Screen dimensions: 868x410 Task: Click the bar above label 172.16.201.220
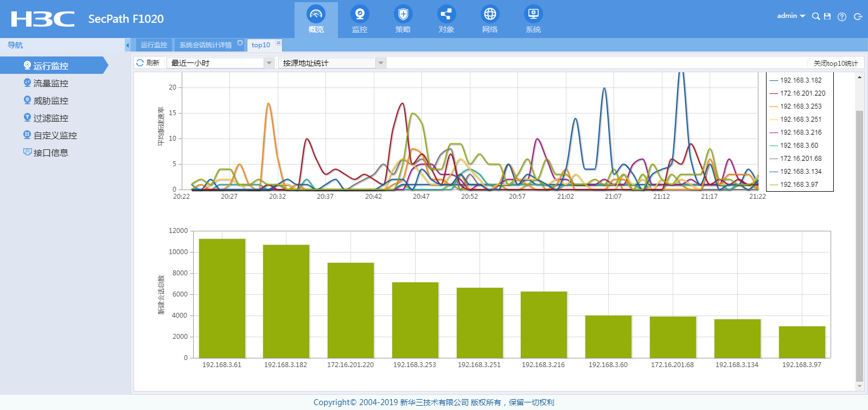351,310
